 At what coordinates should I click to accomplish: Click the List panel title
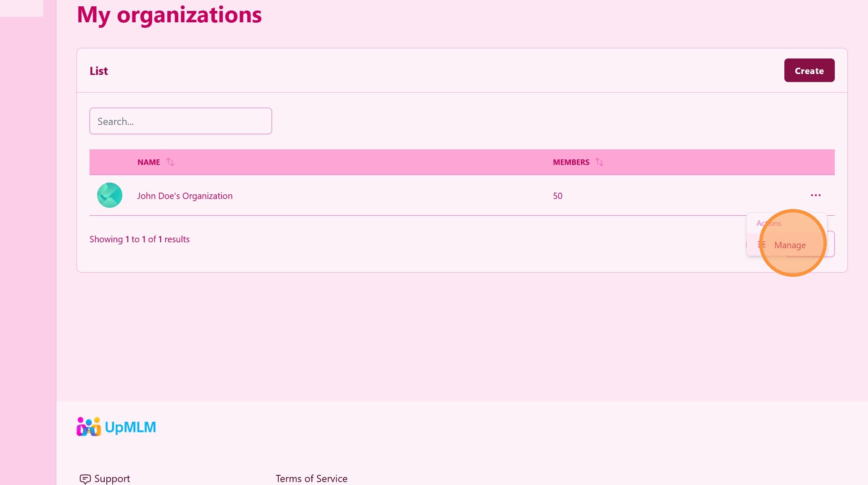[99, 71]
